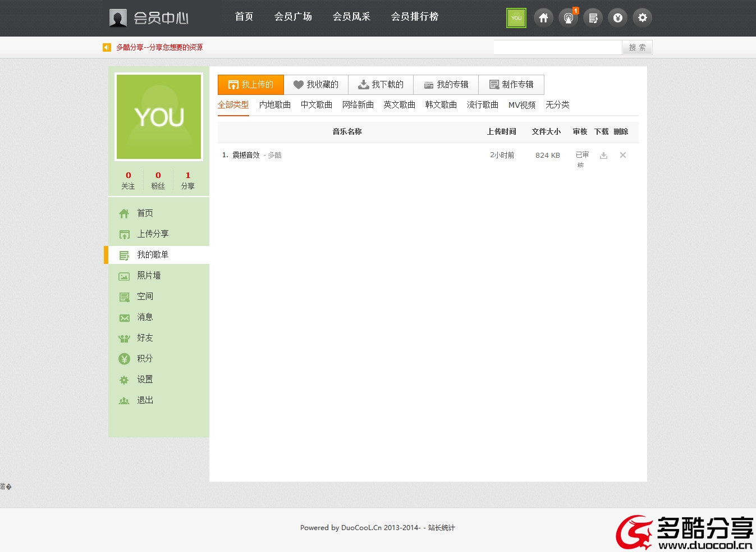756x552 pixels.
Task: Click the 多酷 uploader link
Action: [x=274, y=155]
